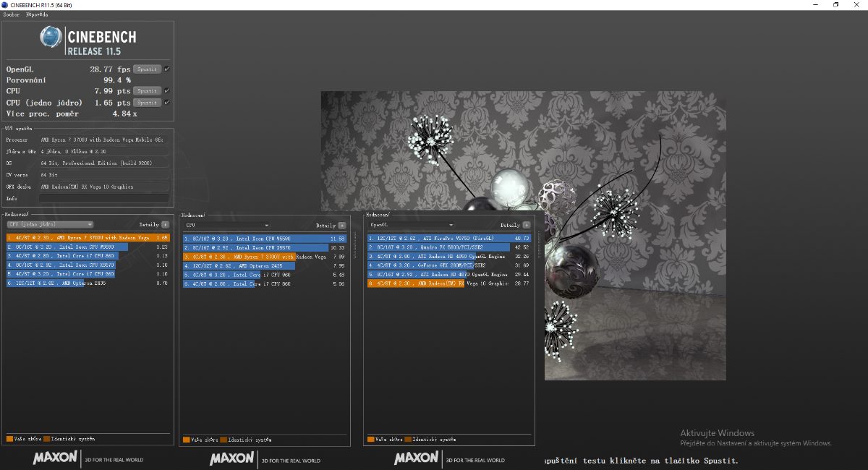Viewport: 868px width, 470px height.
Task: Click the empty Info text field
Action: [103, 198]
